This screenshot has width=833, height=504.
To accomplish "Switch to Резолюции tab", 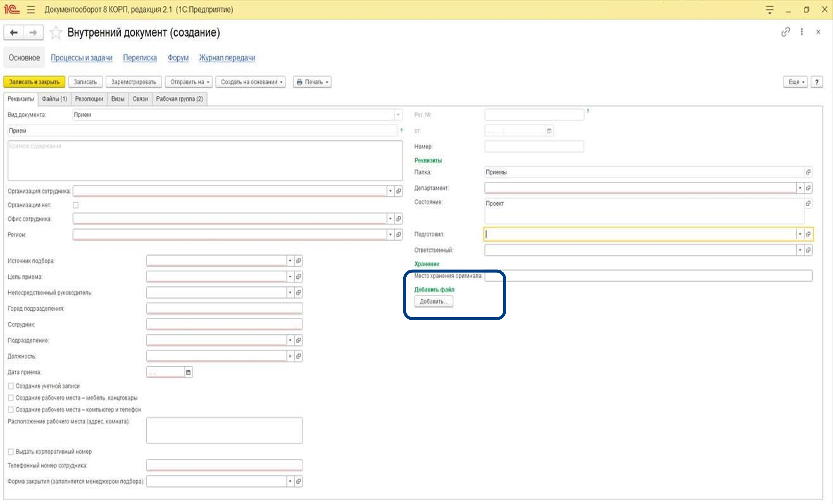I will click(x=89, y=99).
